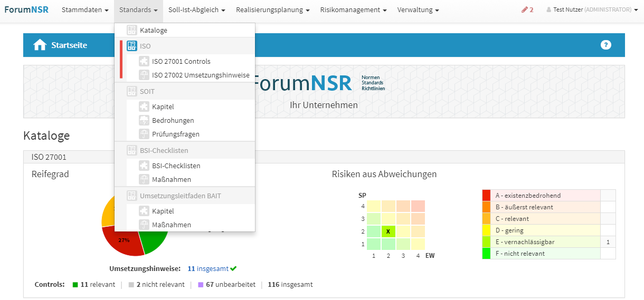Open the Realisierungsplanung dropdown

tap(272, 9)
